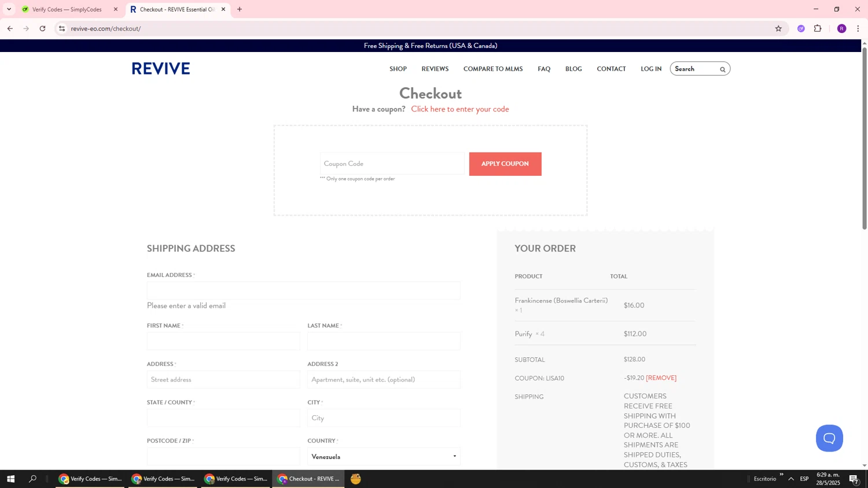Close the Verify Codes SimplyCodes tab
Image resolution: width=868 pixels, height=488 pixels.
coord(116,9)
